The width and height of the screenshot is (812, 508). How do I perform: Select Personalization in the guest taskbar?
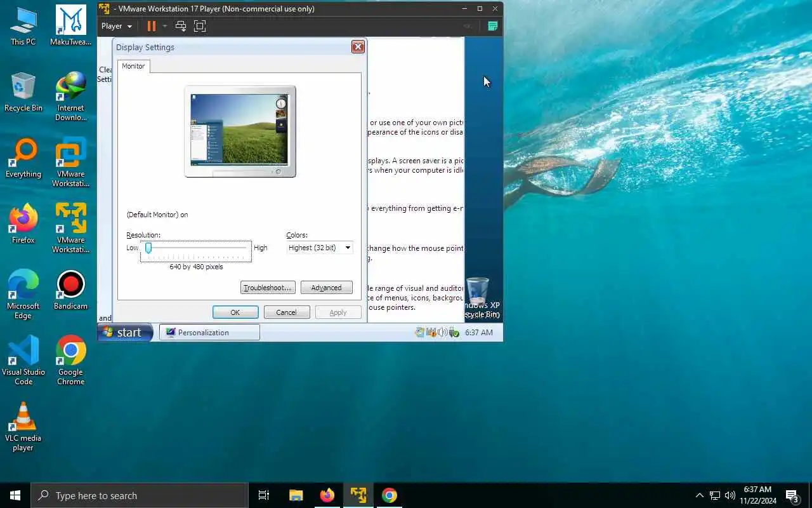pos(209,332)
